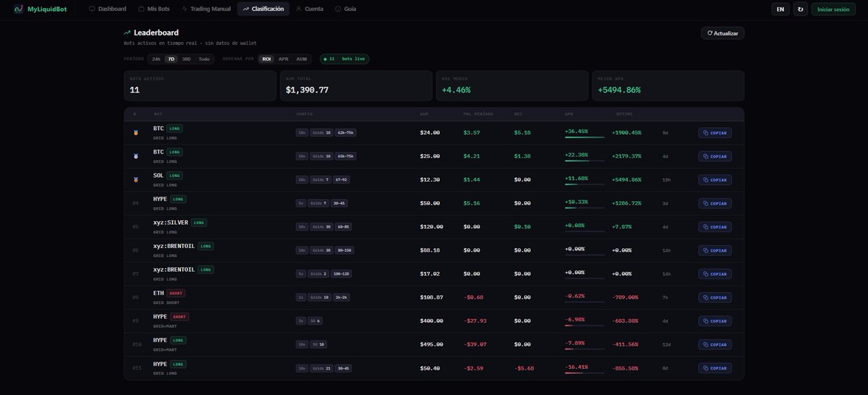The image size is (868, 395).
Task: Click the gold medal icon of first BTC row
Action: tap(135, 133)
